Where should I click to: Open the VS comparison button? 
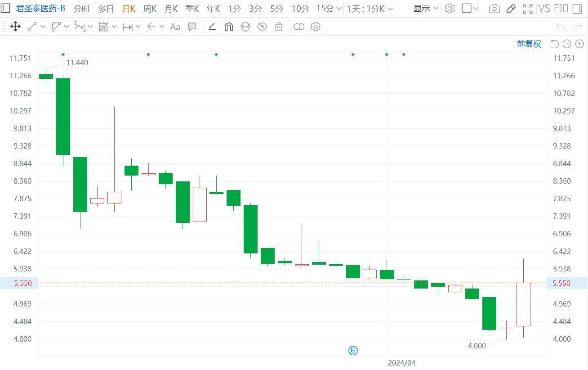click(x=544, y=9)
